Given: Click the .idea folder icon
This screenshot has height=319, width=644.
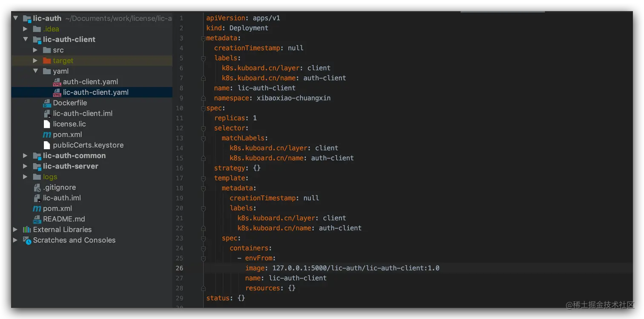Looking at the screenshot, I should 37,29.
